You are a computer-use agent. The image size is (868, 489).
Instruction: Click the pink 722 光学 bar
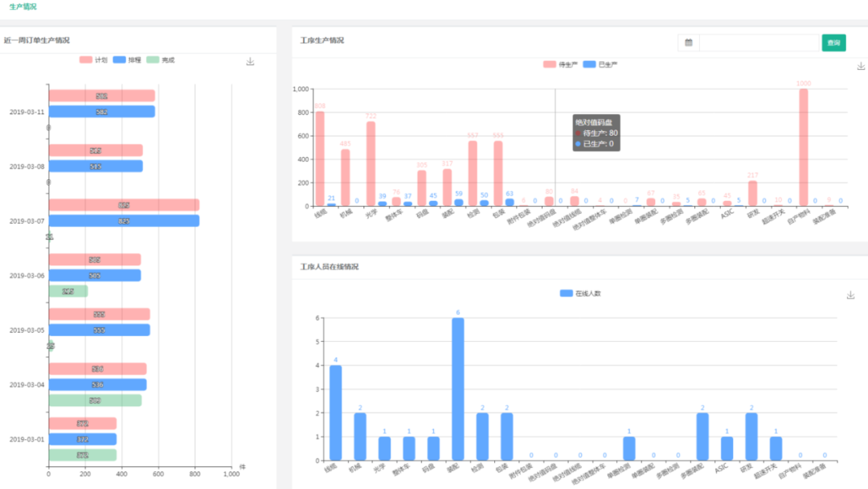(371, 164)
